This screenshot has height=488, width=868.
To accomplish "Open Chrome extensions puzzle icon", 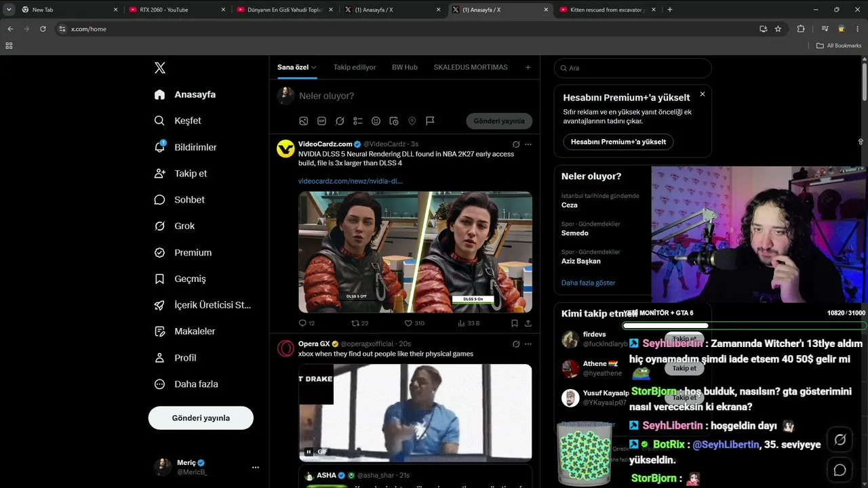I will [801, 29].
